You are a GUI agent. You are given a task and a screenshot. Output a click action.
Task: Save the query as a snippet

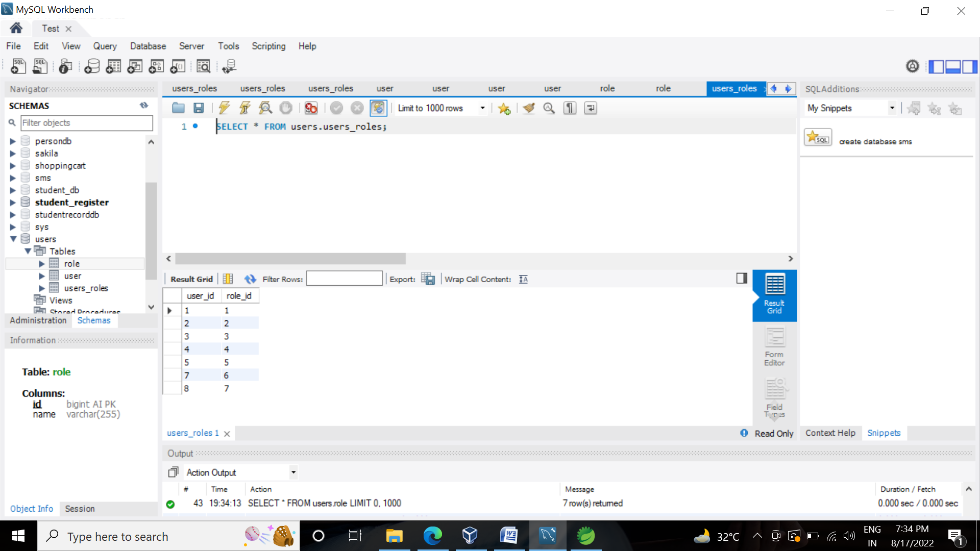pyautogui.click(x=504, y=108)
